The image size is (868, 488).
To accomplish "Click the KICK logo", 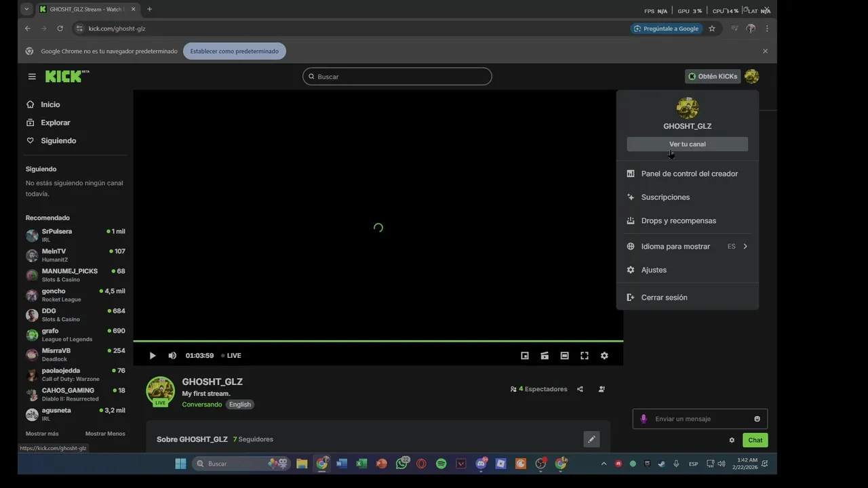I will click(x=66, y=77).
